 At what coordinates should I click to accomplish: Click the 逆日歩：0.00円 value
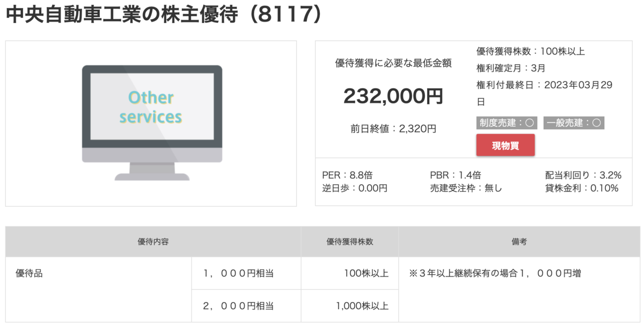(x=355, y=188)
